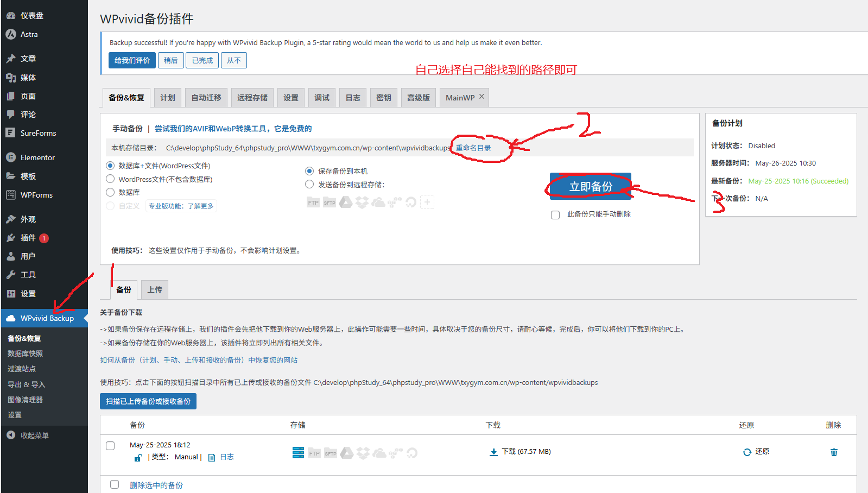The height and width of the screenshot is (493, 868).
Task: Select 数据库+文件(WordPress文件) radio option
Action: pyautogui.click(x=110, y=166)
